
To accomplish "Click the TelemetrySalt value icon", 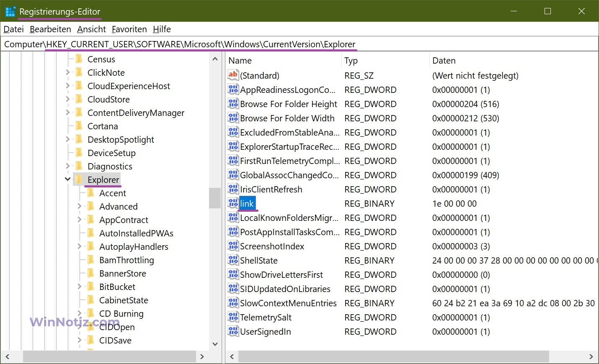I will click(x=233, y=317).
